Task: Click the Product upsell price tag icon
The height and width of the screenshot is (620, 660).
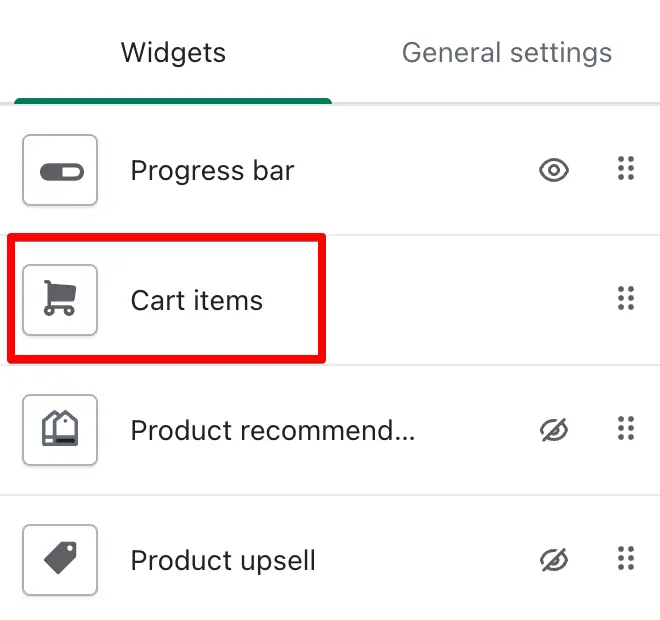Action: click(x=60, y=560)
